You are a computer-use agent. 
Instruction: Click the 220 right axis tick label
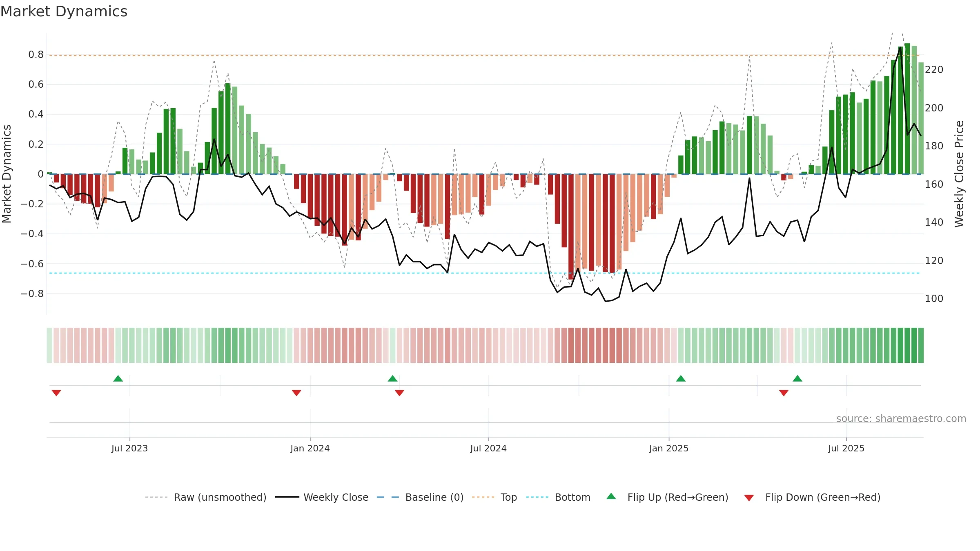point(934,70)
